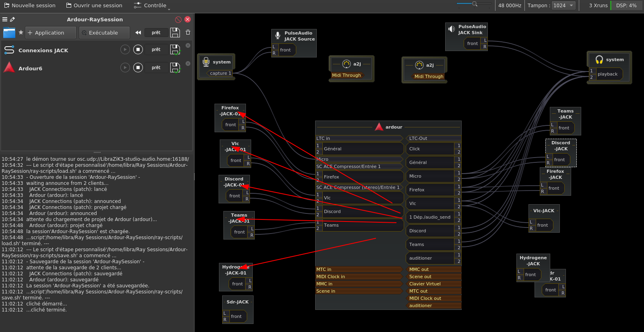Viewport: 644px width, 332px height.
Task: Click Ouvrir une session menu item
Action: click(94, 6)
